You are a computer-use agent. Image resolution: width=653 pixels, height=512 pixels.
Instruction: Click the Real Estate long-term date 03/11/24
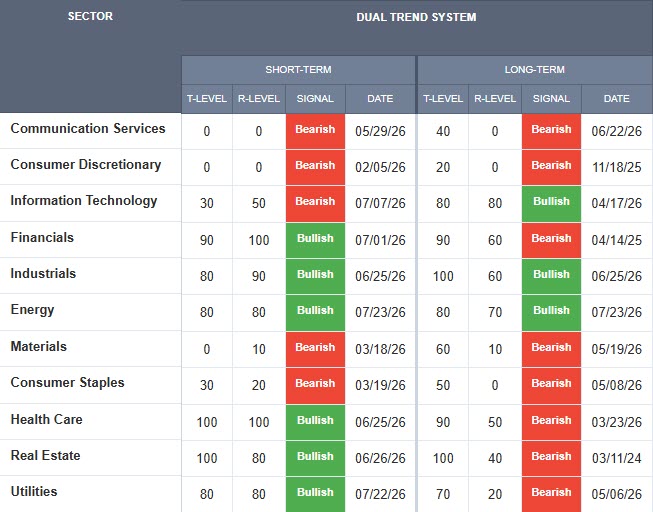click(617, 458)
